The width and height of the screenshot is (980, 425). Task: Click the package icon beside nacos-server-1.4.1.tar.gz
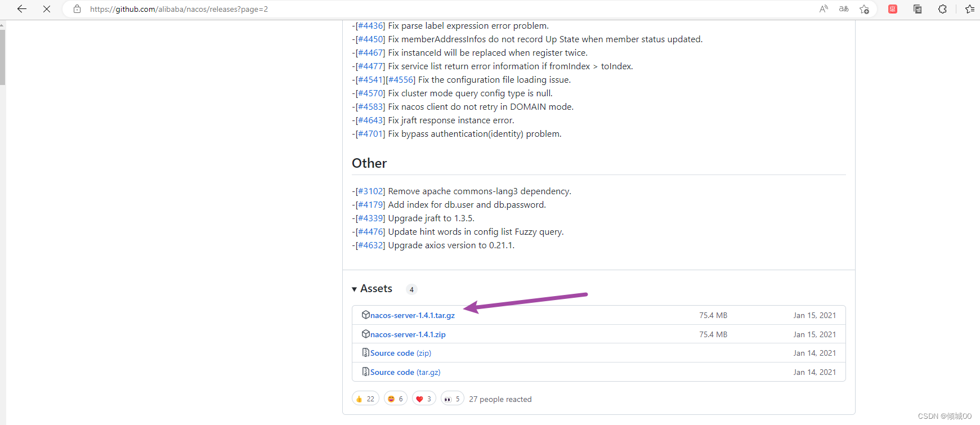click(366, 315)
